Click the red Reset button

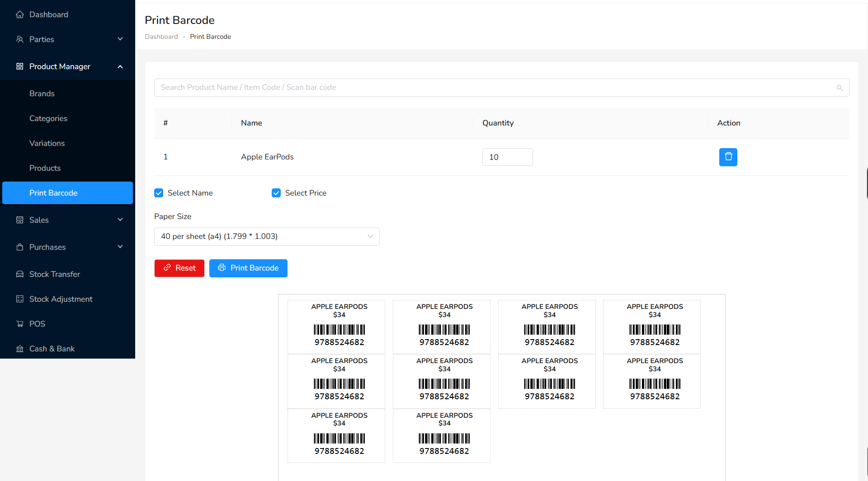tap(179, 268)
